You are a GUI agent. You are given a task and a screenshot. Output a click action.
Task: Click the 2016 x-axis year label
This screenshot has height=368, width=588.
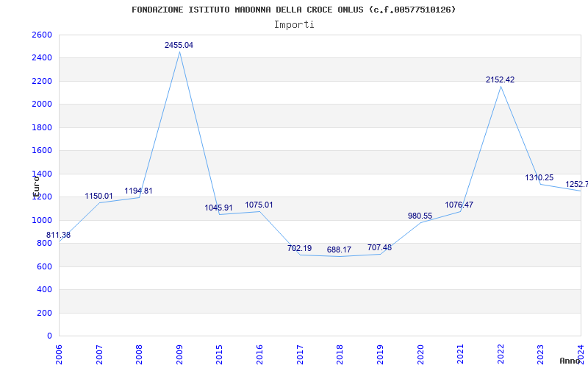[x=259, y=354]
